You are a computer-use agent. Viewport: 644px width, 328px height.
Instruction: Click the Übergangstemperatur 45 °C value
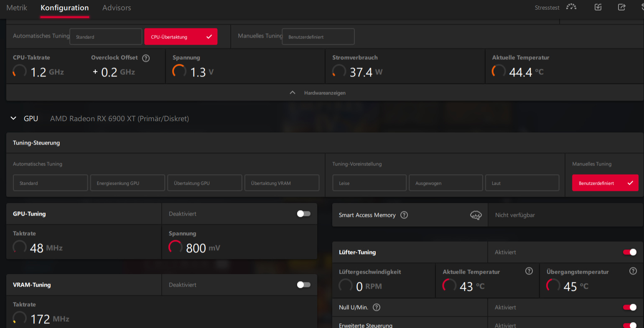point(576,287)
